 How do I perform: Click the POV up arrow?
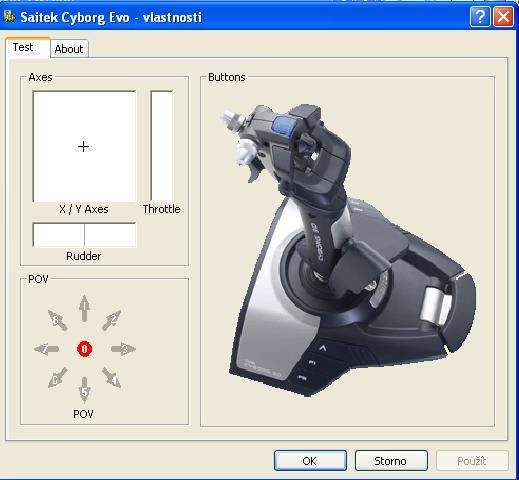coord(84,308)
